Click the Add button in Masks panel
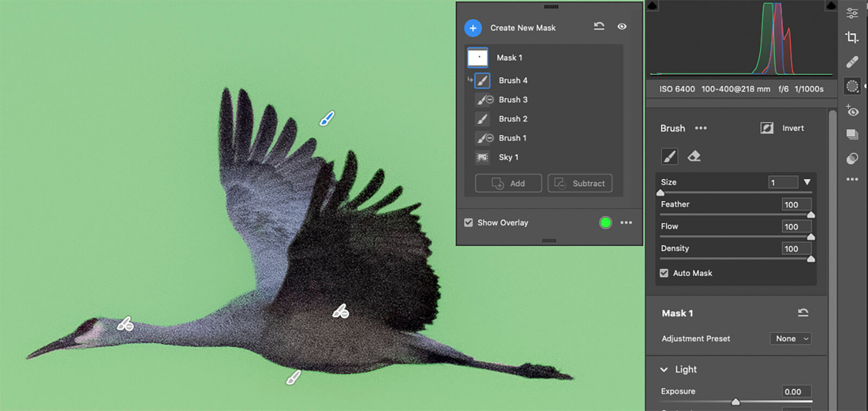Image resolution: width=868 pixels, height=411 pixels. tap(508, 184)
